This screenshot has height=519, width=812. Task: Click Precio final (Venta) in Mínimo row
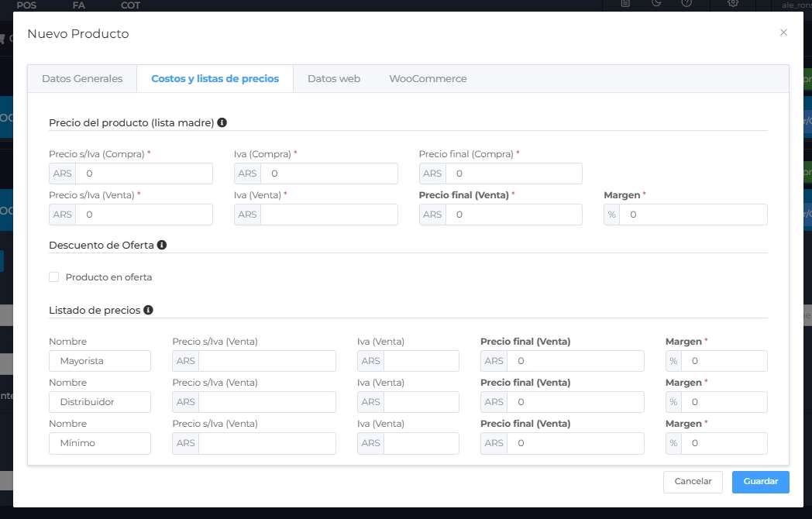coord(576,443)
